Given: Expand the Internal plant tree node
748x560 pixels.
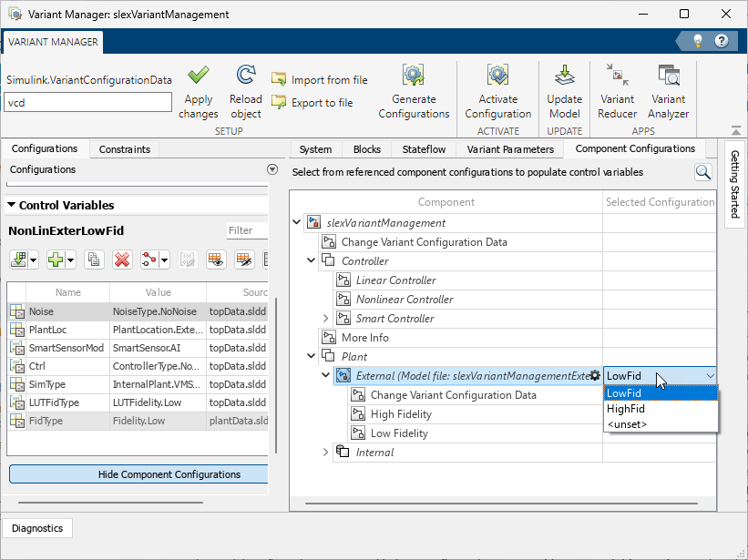Looking at the screenshot, I should tap(326, 453).
